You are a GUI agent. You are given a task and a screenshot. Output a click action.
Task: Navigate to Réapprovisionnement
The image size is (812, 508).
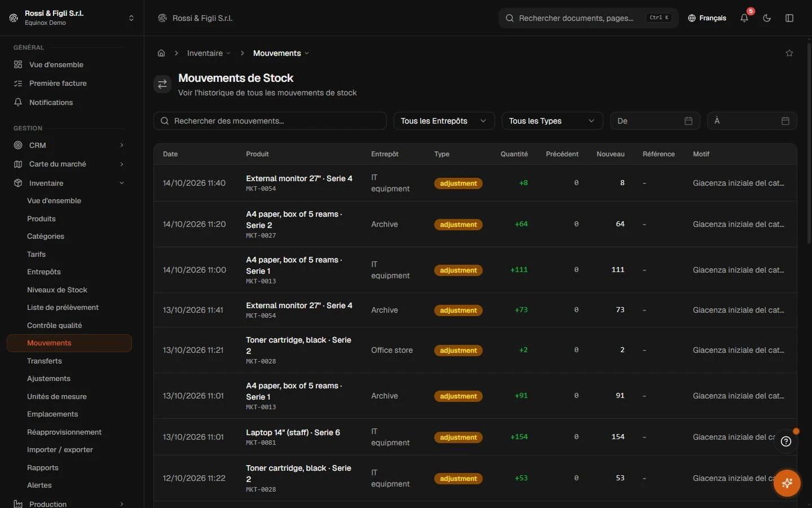[64, 432]
